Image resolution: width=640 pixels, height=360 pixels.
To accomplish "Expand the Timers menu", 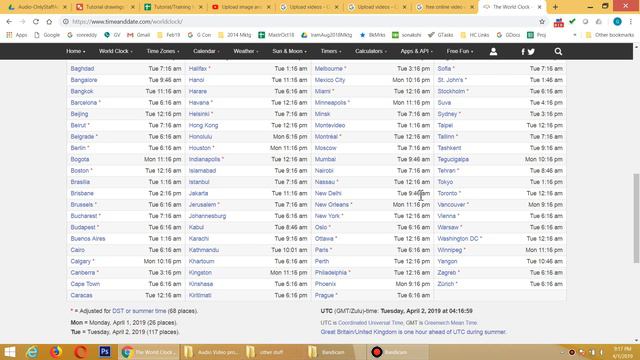I will pyautogui.click(x=331, y=51).
